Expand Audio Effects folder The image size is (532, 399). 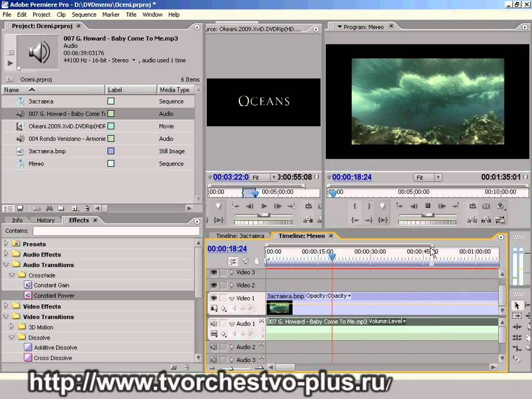click(x=6, y=253)
